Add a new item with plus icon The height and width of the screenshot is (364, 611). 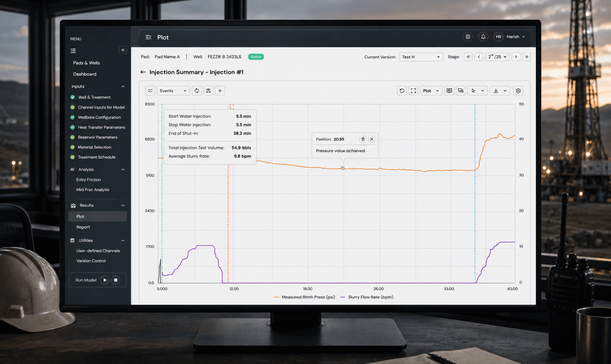[220, 91]
